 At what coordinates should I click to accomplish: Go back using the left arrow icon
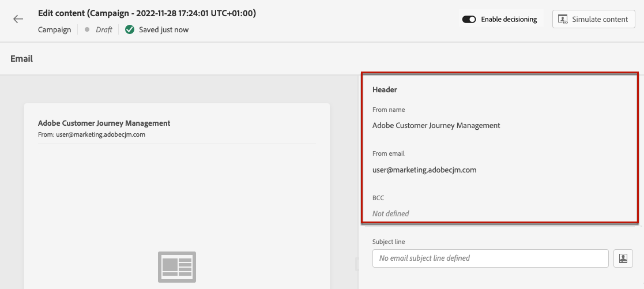tap(18, 19)
